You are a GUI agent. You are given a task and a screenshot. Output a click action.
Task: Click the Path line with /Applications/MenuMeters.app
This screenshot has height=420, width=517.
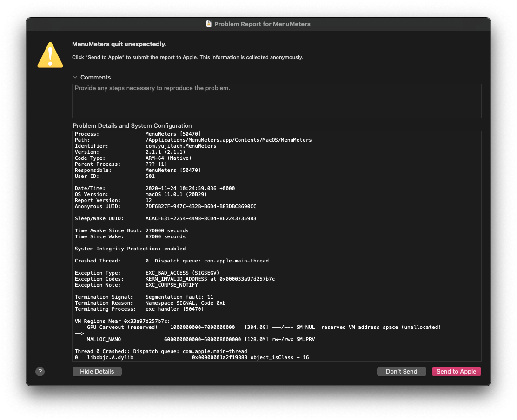click(x=193, y=140)
